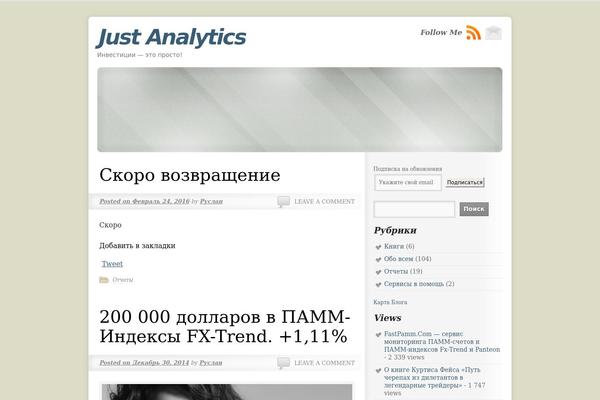Click LEAVE A COMMENT on the 200 000 долларов post
Screen dimensions: 600x400
click(324, 363)
